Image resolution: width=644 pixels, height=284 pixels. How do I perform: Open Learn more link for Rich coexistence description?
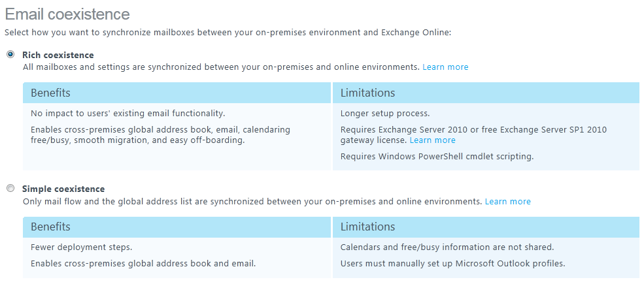445,67
